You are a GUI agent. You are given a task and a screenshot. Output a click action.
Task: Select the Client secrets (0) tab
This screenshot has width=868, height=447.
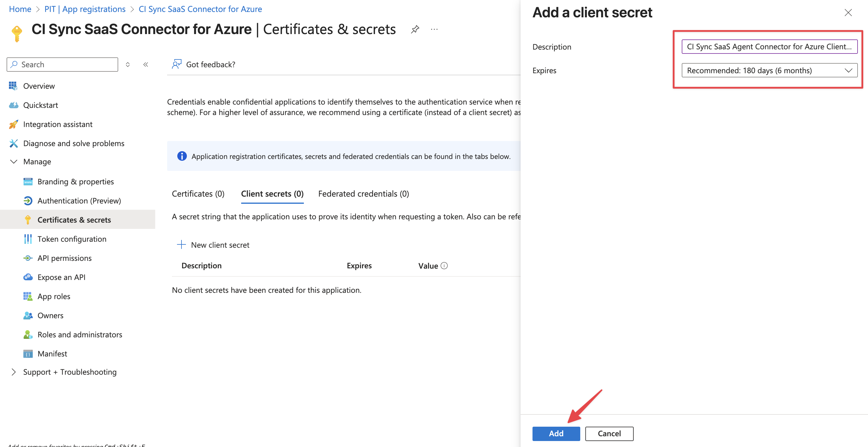(272, 194)
